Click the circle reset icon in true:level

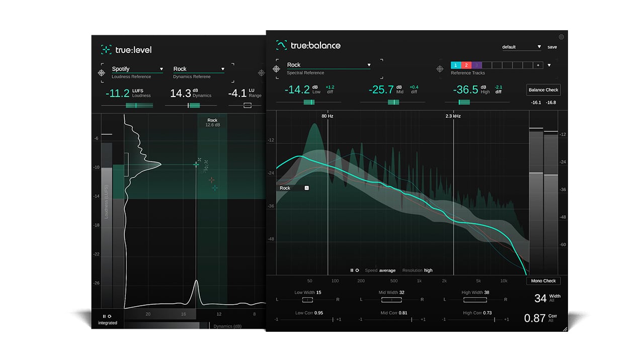[109, 316]
